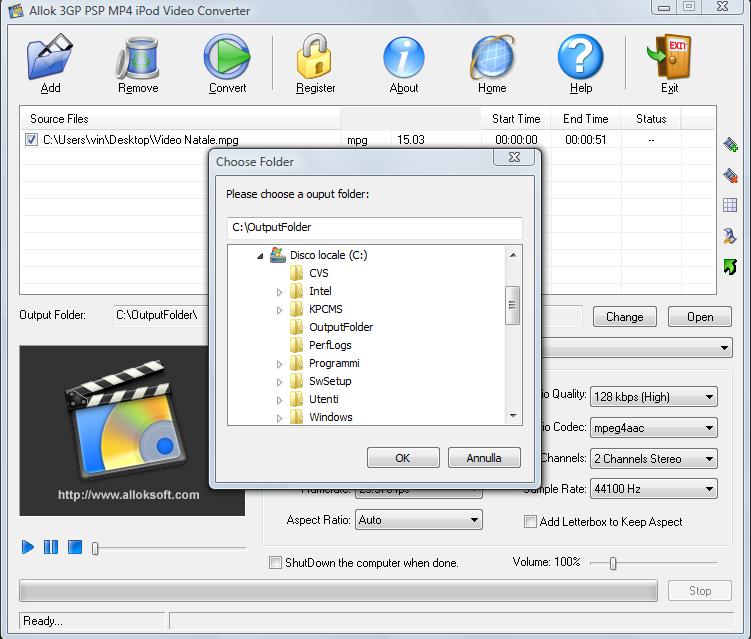Click the Source Files column header
751x639 pixels.
(x=180, y=118)
